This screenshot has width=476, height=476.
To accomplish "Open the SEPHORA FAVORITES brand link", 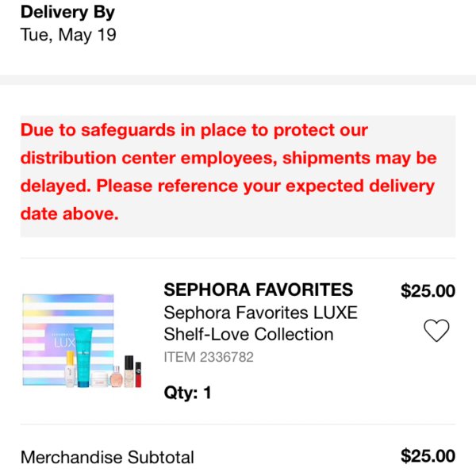I will 259,290.
